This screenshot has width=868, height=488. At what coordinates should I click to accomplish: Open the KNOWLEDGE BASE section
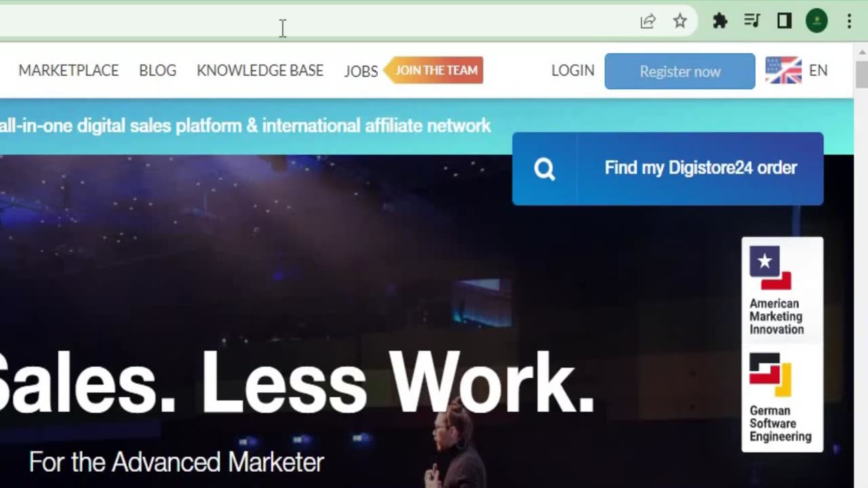coord(260,70)
